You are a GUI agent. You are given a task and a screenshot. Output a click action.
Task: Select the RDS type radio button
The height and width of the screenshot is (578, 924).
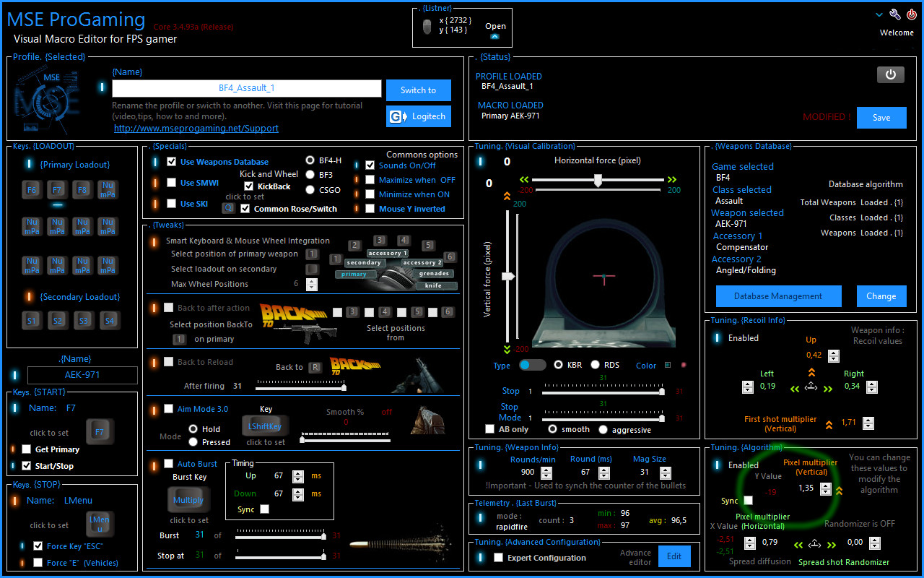point(596,365)
